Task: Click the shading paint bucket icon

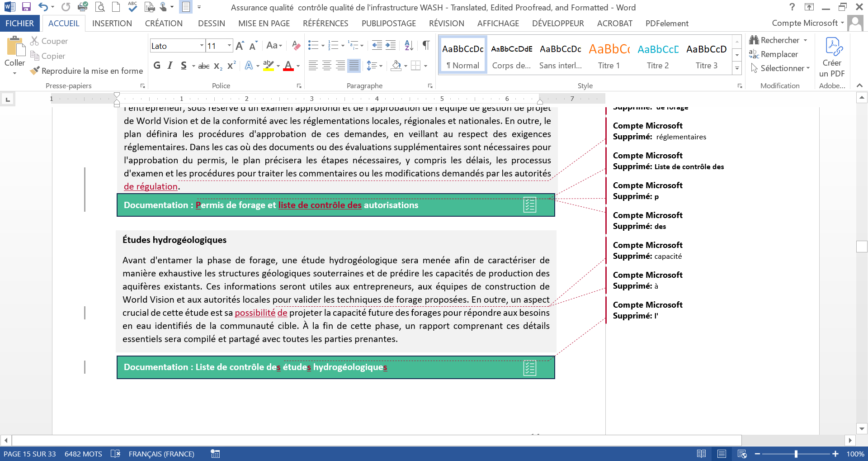Action: tap(396, 66)
